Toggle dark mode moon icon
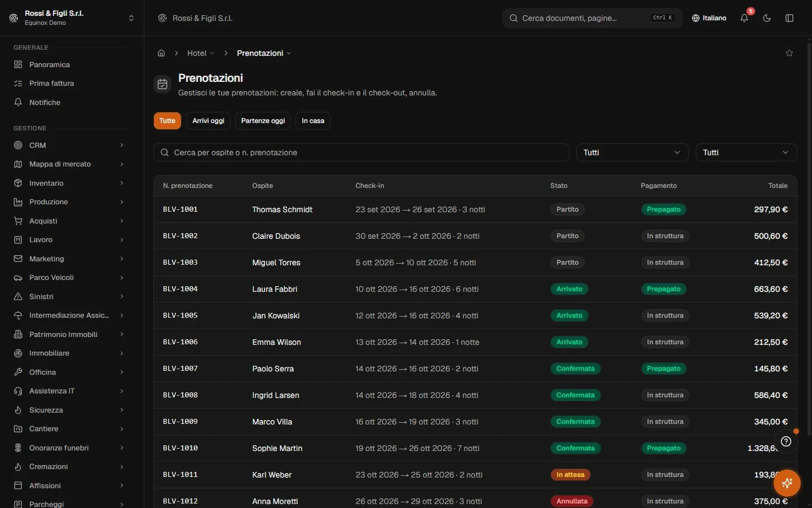 (767, 18)
